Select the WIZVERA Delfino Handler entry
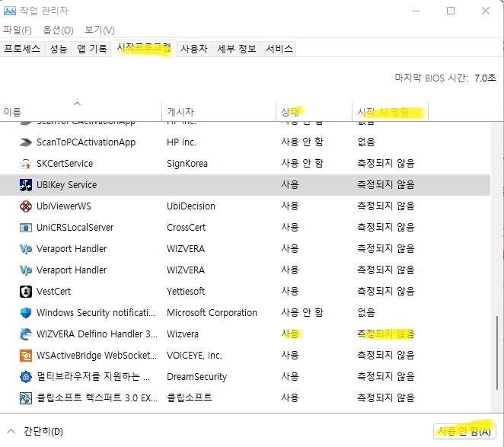The height and width of the screenshot is (447, 504). 97,334
